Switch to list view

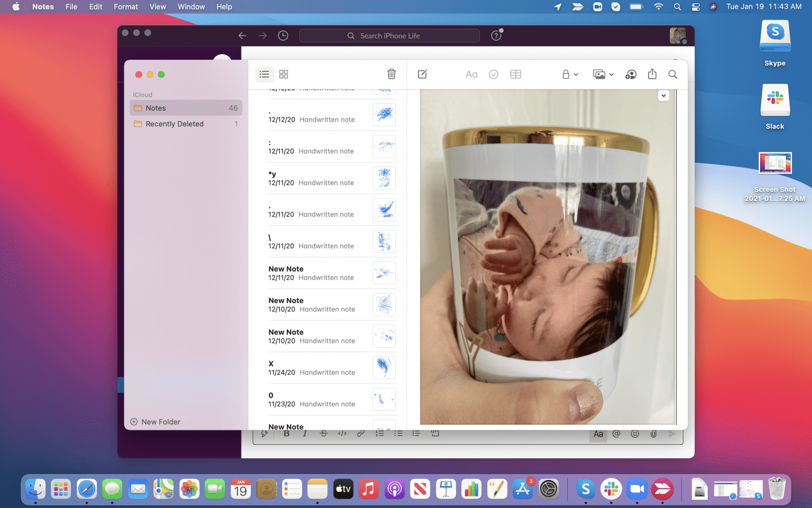(x=264, y=74)
